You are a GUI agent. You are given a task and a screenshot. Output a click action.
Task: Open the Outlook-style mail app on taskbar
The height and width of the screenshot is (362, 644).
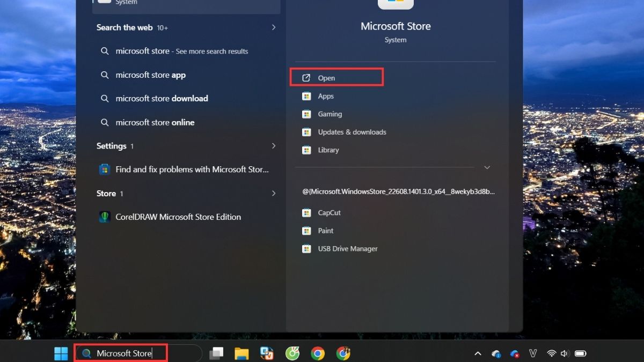[267, 353]
